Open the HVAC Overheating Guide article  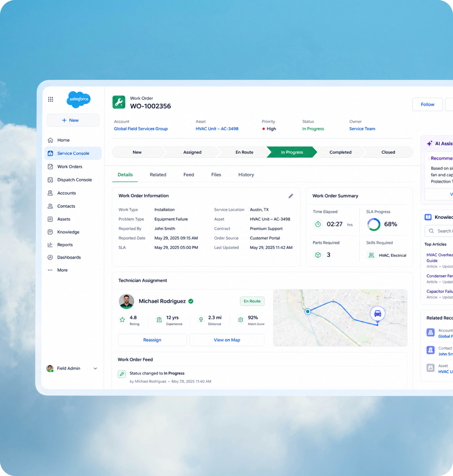(x=440, y=258)
